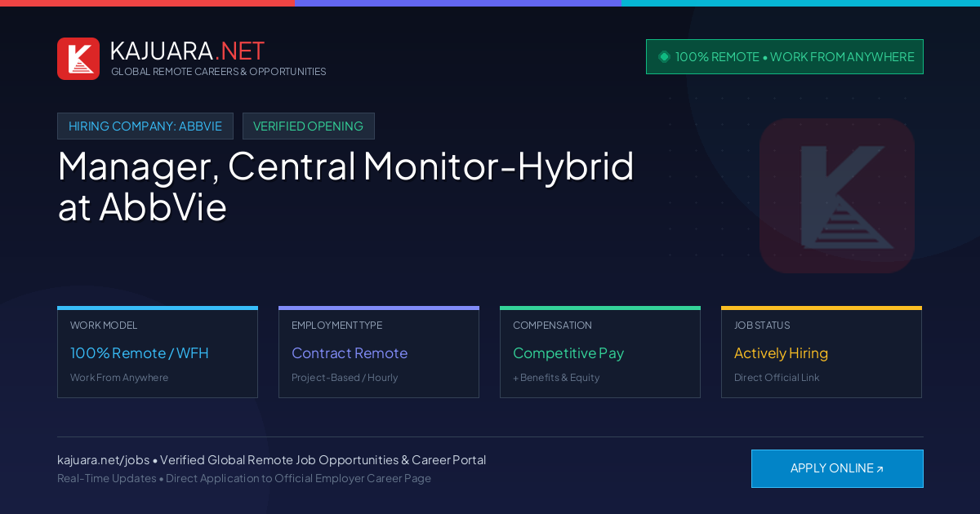
Task: Open the Work Model card
Action: pos(158,352)
